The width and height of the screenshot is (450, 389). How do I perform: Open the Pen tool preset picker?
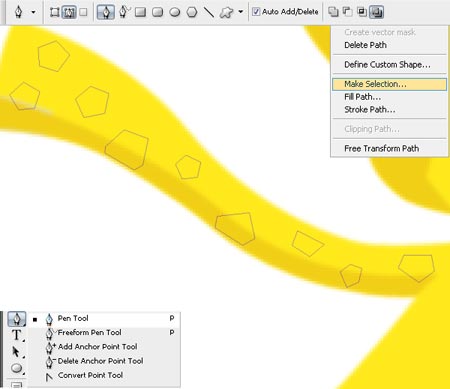tap(19, 12)
